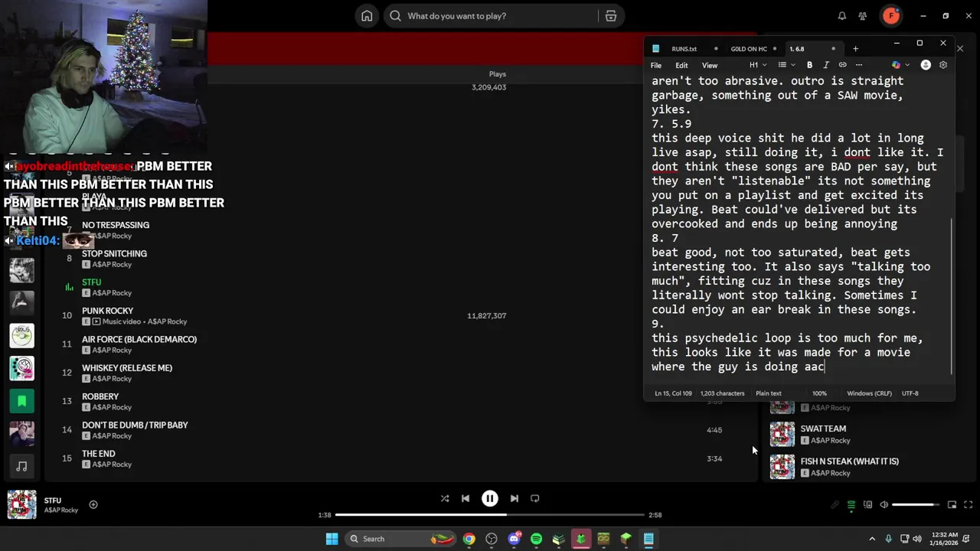This screenshot has width=980, height=551.
Task: Open Spotify taskbar icon
Action: coord(536,539)
